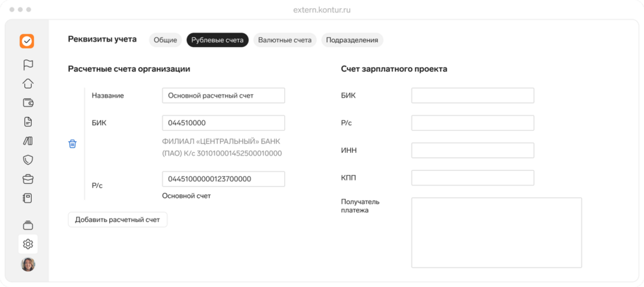Open the user profile avatar

pyautogui.click(x=28, y=264)
